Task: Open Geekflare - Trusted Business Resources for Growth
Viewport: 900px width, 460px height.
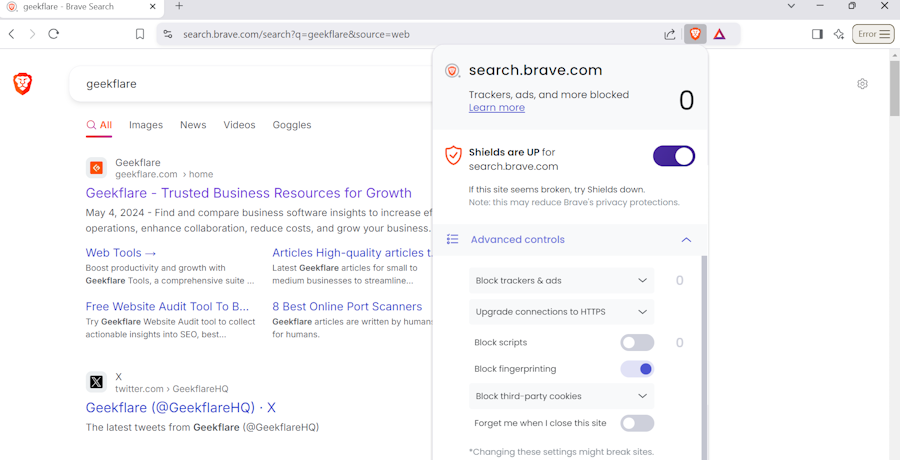Action: 249,192
